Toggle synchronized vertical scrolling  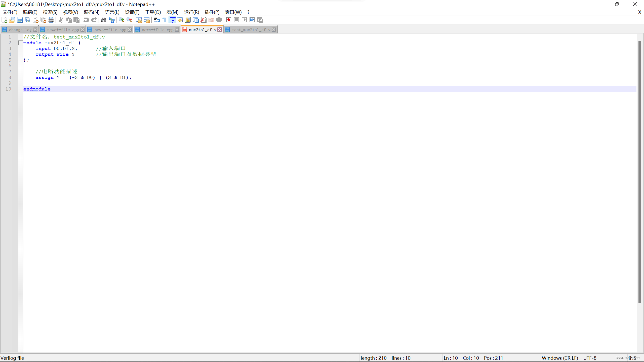coord(139,20)
